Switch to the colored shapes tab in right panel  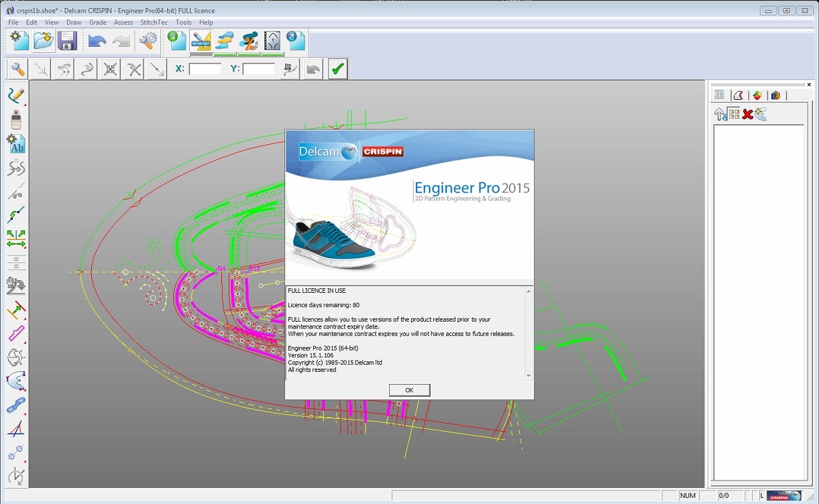tap(757, 95)
